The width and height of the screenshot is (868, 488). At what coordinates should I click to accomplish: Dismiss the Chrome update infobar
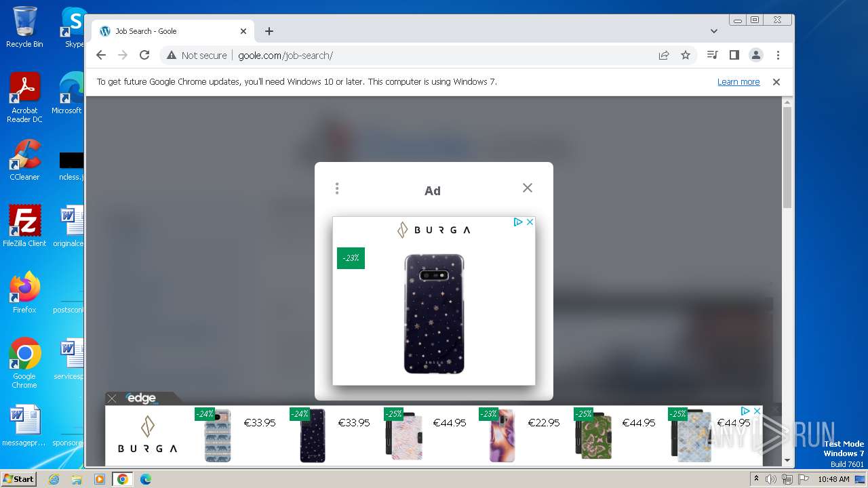tap(776, 82)
